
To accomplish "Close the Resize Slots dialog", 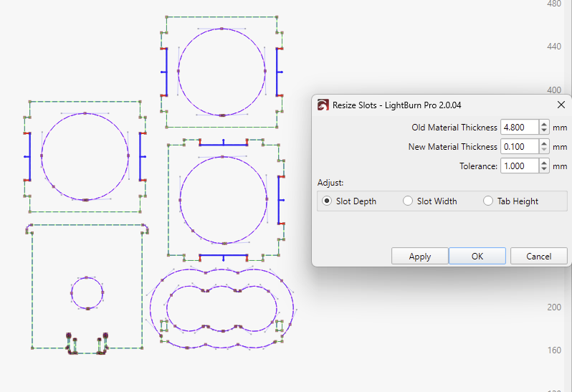I will click(x=561, y=105).
